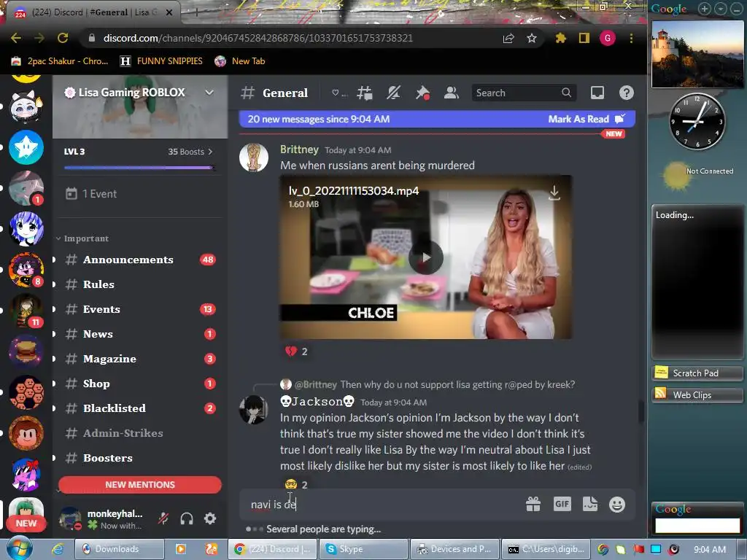The width and height of the screenshot is (747, 560).
Task: Select the burger server icon
Action: (x=26, y=351)
